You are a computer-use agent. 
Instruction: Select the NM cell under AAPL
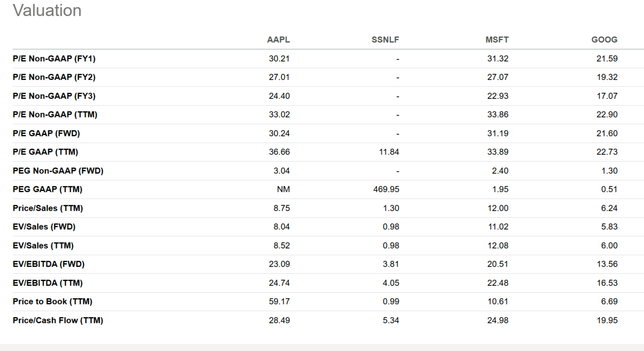(283, 189)
